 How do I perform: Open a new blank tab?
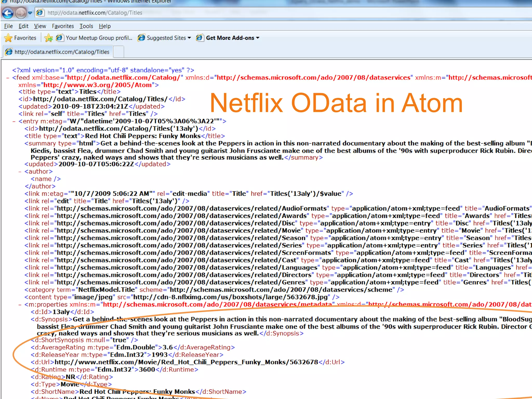coord(119,52)
